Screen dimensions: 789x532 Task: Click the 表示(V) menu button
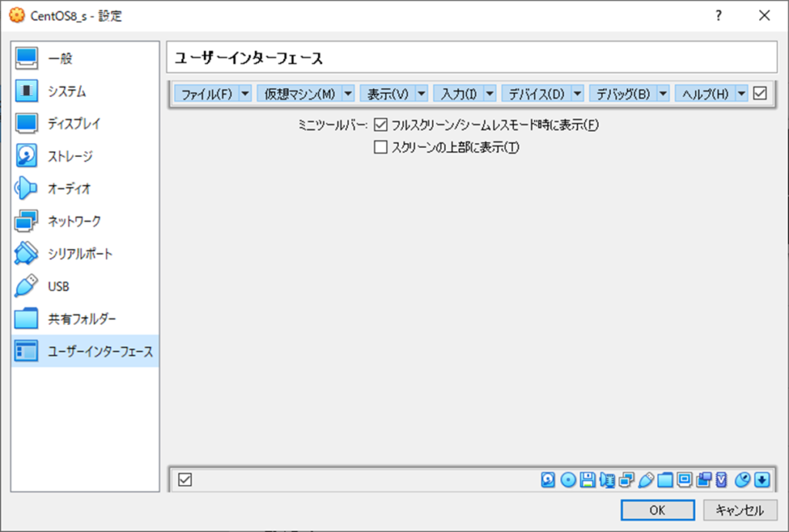[x=388, y=93]
